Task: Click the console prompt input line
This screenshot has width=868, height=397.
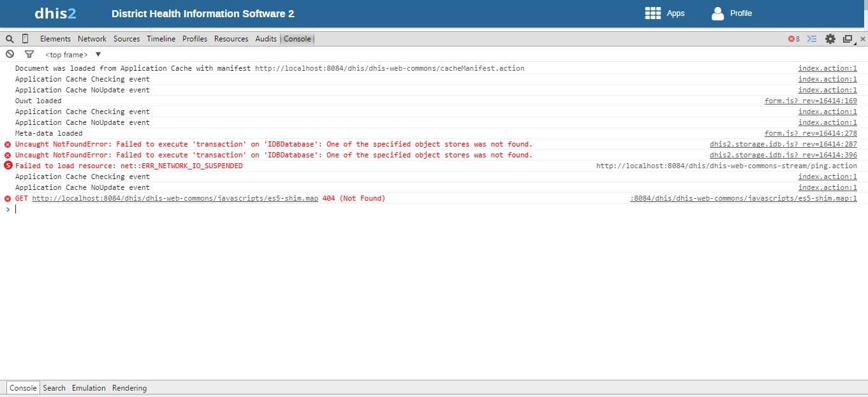Action: pos(383,210)
